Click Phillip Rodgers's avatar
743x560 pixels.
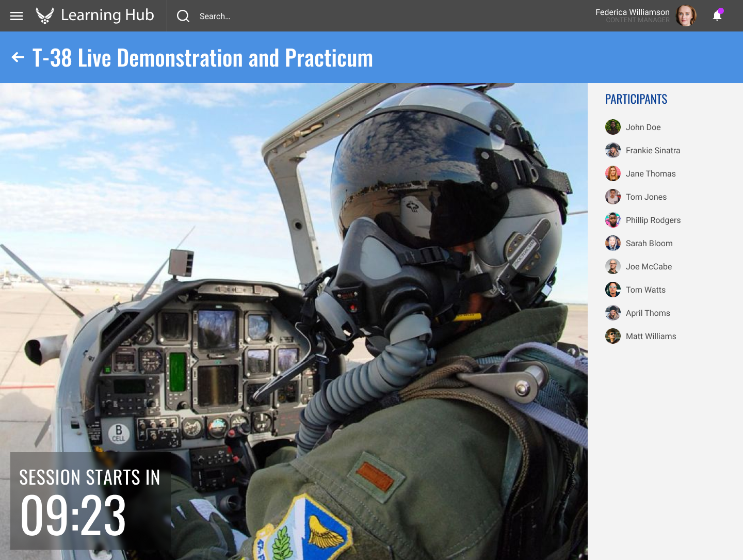click(613, 220)
